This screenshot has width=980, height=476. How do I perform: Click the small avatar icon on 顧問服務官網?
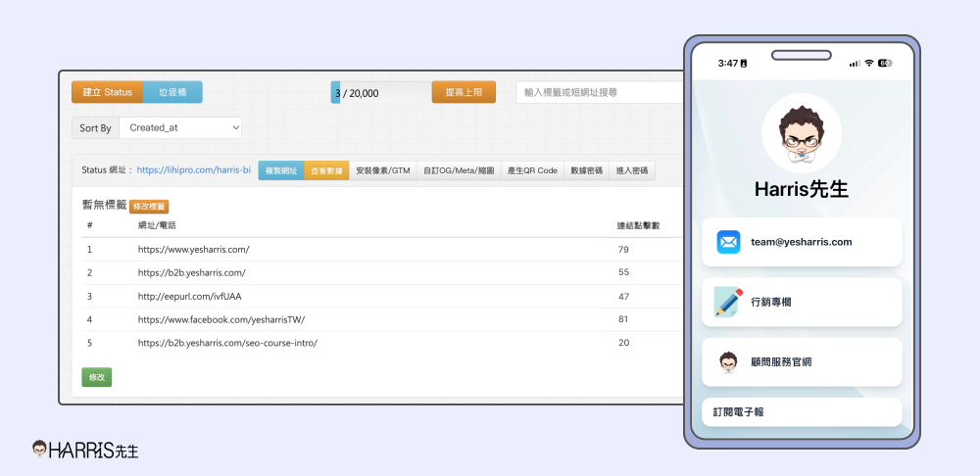[728, 362]
